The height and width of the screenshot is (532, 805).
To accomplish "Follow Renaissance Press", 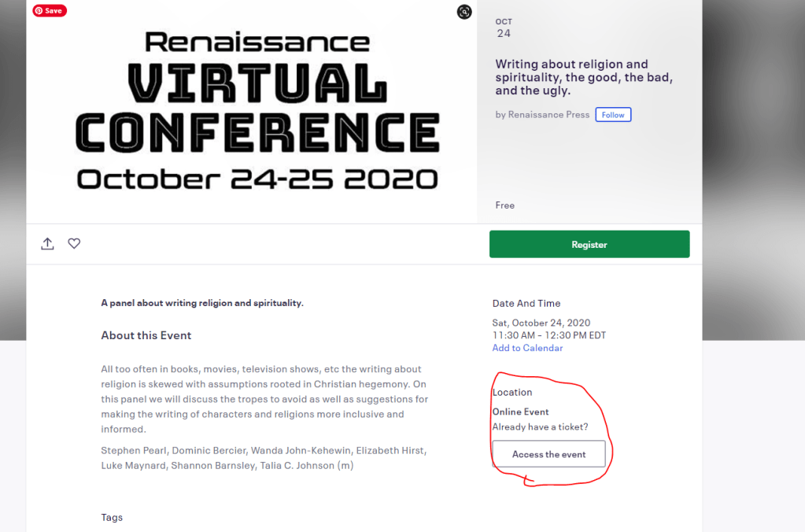I will pos(613,114).
